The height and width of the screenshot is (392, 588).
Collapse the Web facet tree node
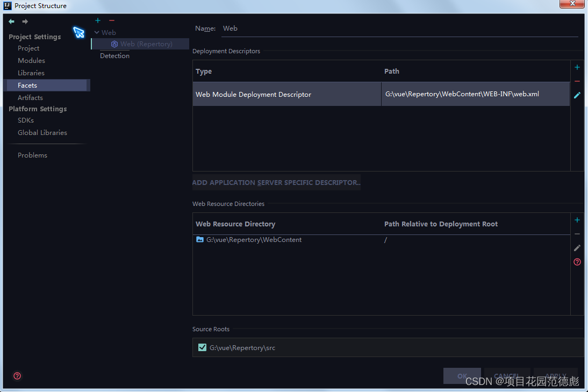pyautogui.click(x=97, y=33)
